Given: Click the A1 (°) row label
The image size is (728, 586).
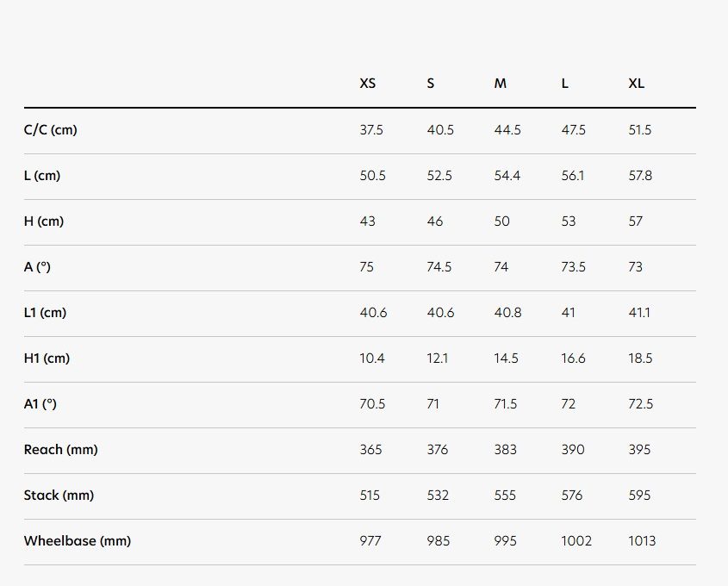Looking at the screenshot, I should tap(40, 404).
